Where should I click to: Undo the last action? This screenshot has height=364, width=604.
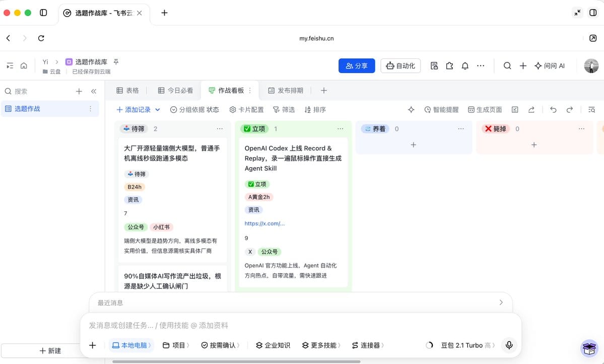point(553,110)
